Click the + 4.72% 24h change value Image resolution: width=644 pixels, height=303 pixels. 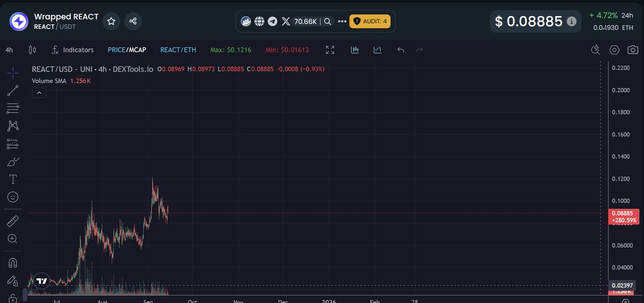[603, 15]
